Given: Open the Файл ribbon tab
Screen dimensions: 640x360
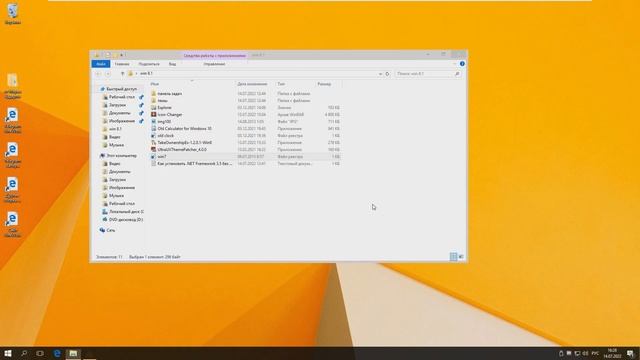Looking at the screenshot, I should (101, 64).
